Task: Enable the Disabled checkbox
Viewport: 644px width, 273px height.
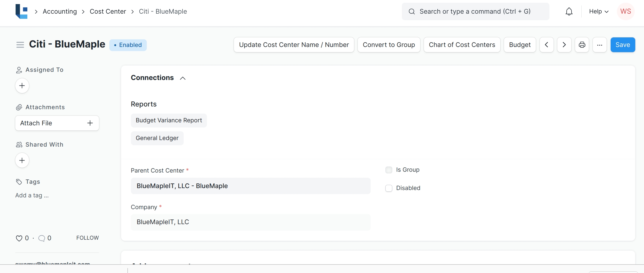Action: pyautogui.click(x=389, y=188)
